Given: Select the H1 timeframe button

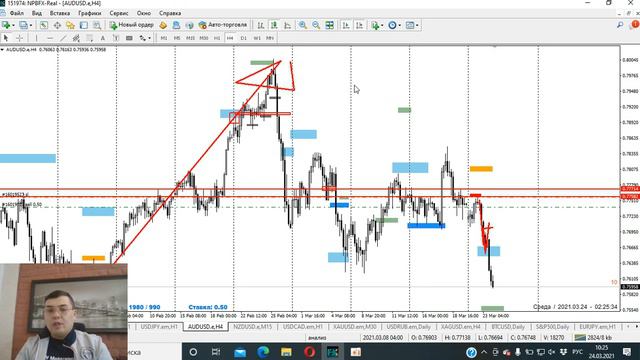Looking at the screenshot, I should pos(217,38).
